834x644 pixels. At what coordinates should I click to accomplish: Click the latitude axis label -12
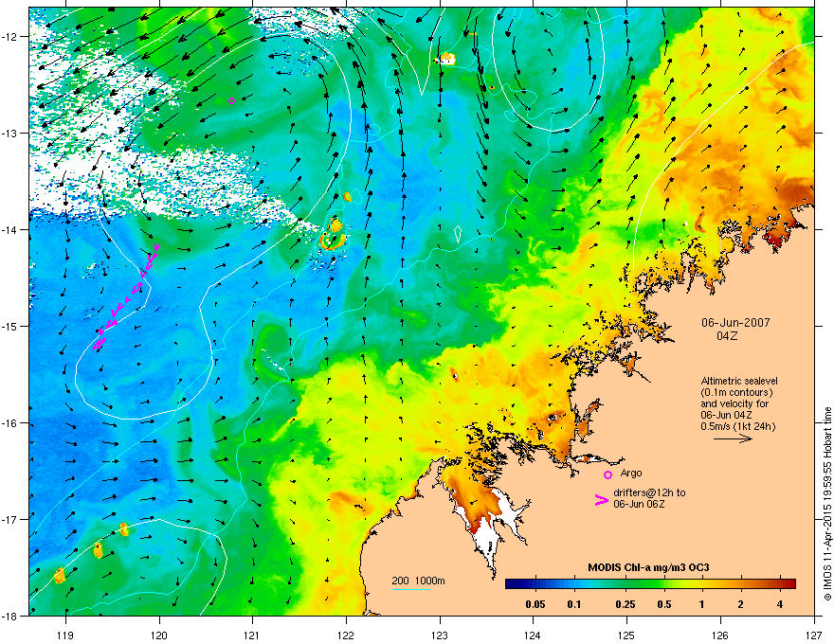(x=9, y=37)
